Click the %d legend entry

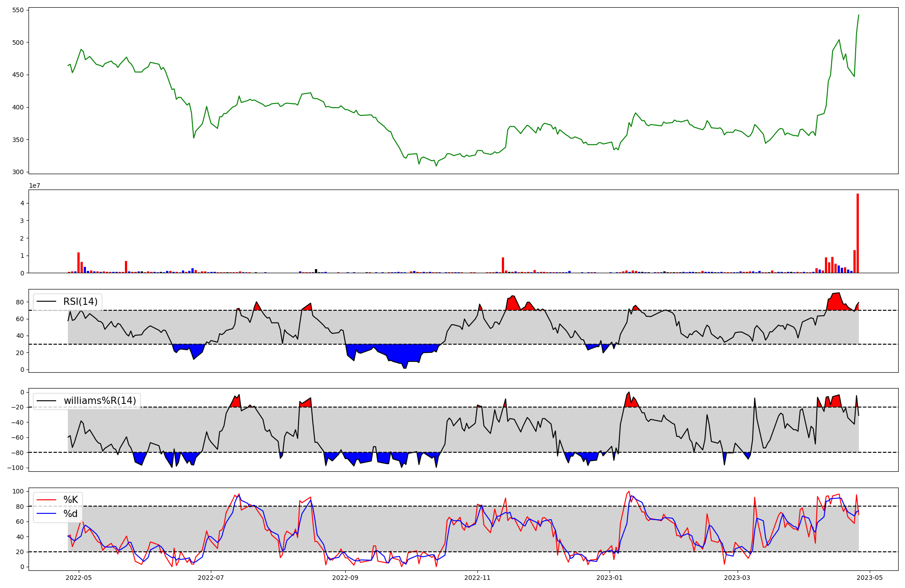[x=71, y=514]
